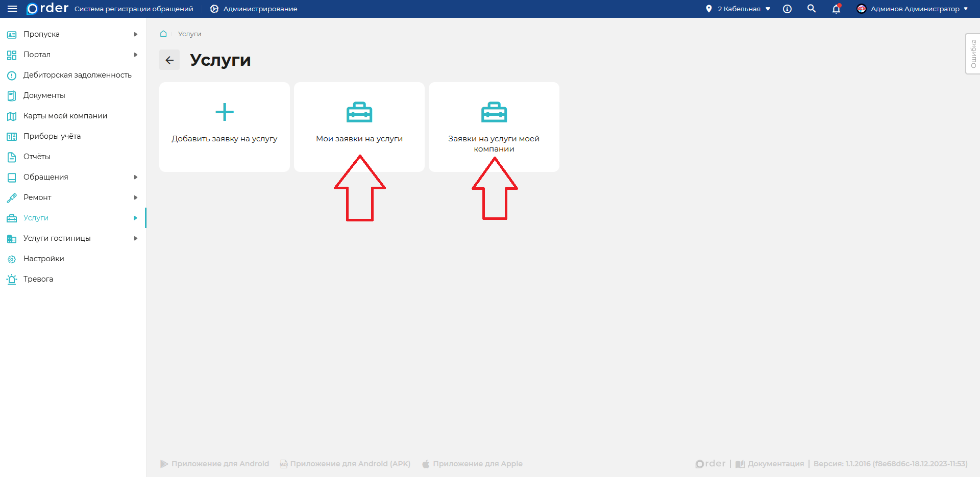Screen dimensions: 980x477
Task: Open the Админов Администратор user dropdown
Action: pos(913,9)
